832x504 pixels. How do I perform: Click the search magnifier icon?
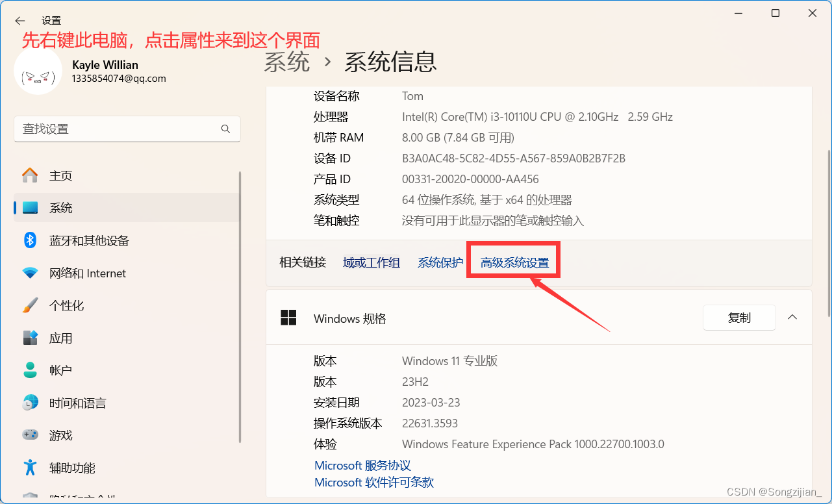[x=225, y=129]
